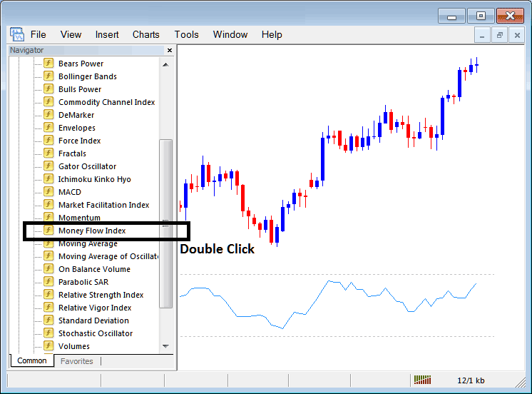Viewport: 532px width, 394px height.
Task: Restore the inner chart window
Action: tap(499, 35)
